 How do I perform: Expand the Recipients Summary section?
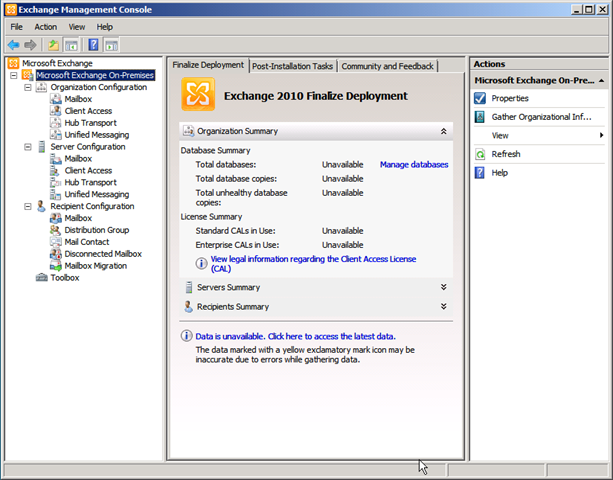(443, 306)
